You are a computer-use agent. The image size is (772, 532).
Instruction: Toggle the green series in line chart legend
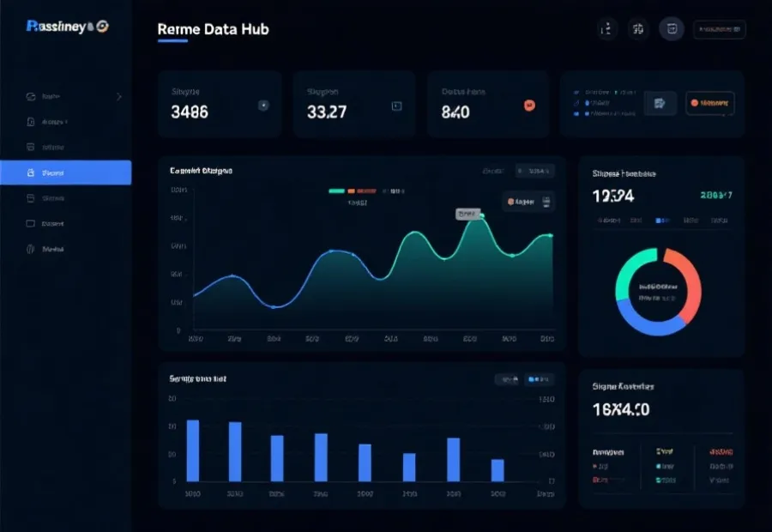(336, 190)
